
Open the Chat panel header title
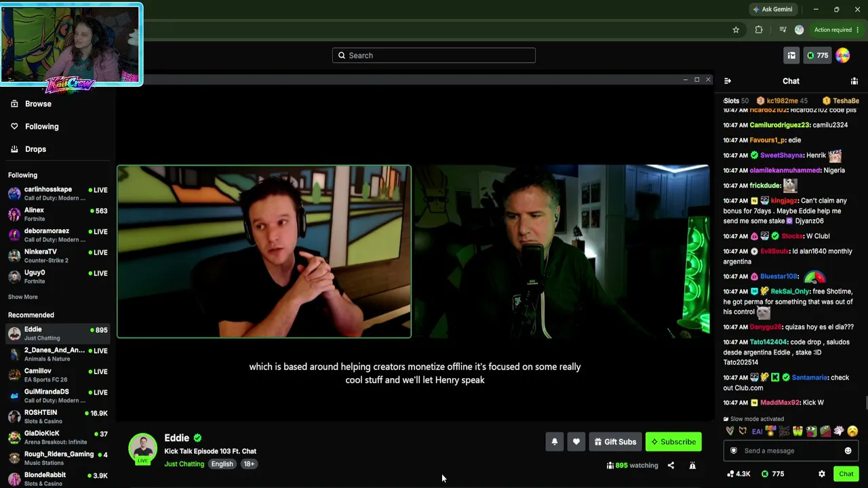click(791, 81)
